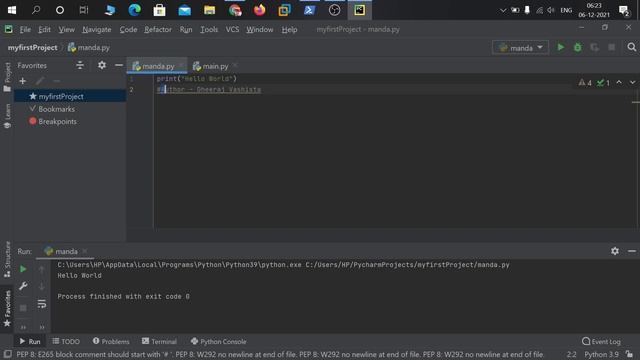Add a new favorites list with plus
The image size is (640, 360).
[22, 81]
